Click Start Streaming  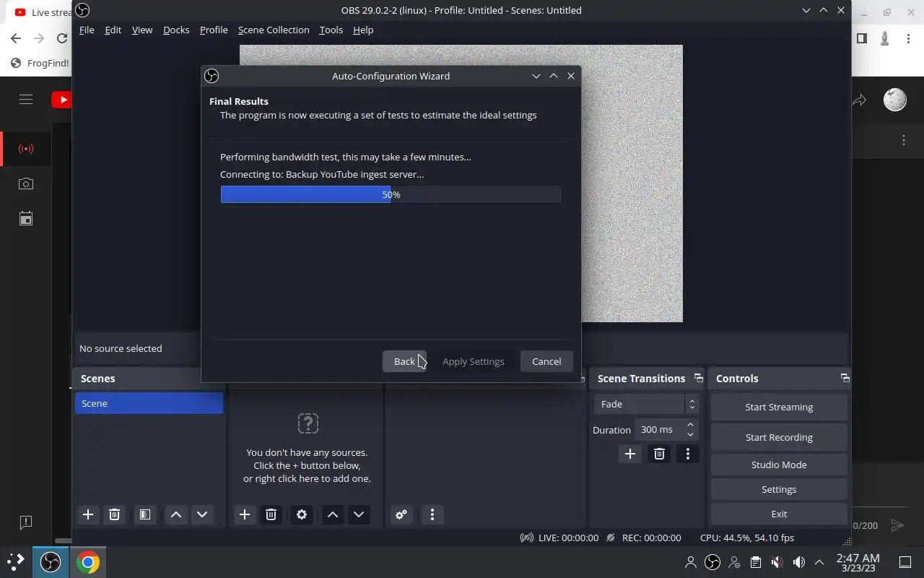tap(779, 407)
